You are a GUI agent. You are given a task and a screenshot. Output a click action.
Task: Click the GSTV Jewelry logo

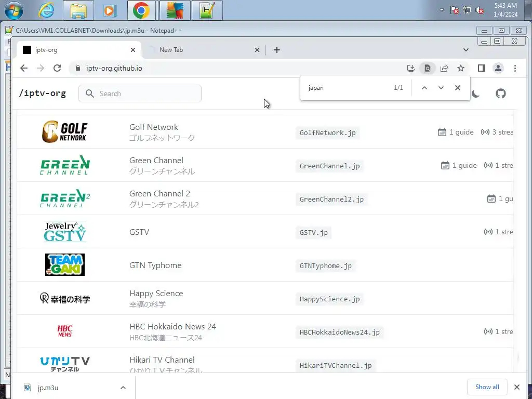65,232
